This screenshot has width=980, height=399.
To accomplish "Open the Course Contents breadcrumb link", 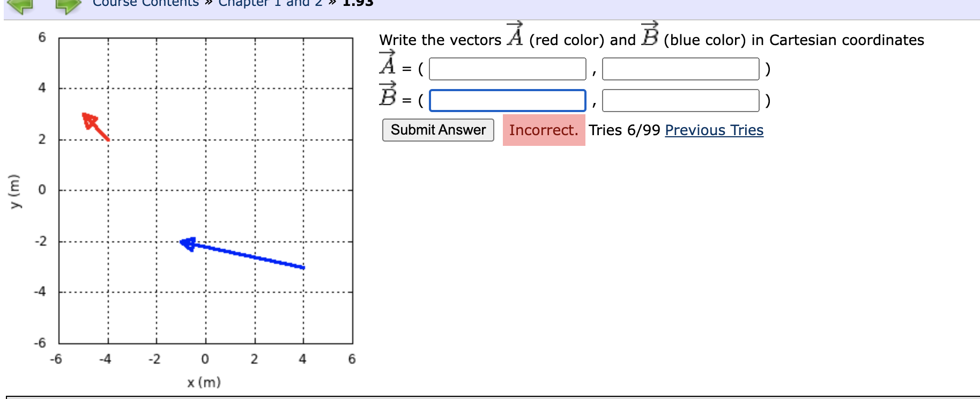I will tap(145, 3).
